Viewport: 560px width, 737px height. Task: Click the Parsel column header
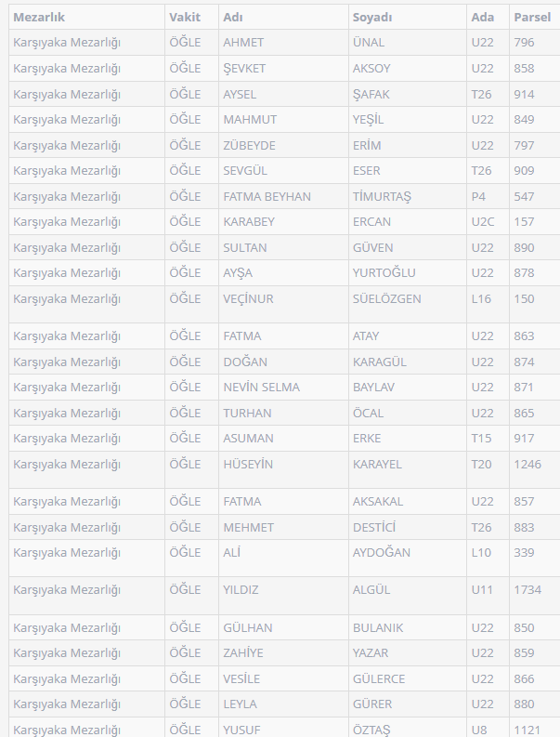(x=532, y=18)
